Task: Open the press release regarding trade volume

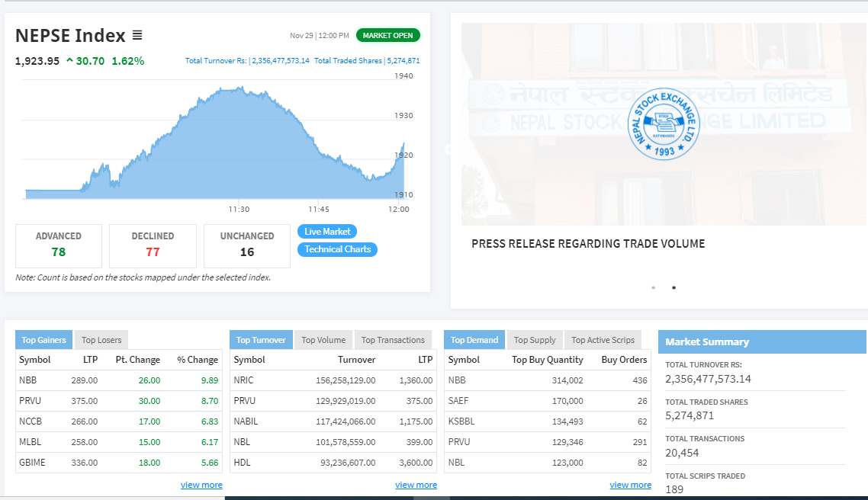Action: [588, 244]
